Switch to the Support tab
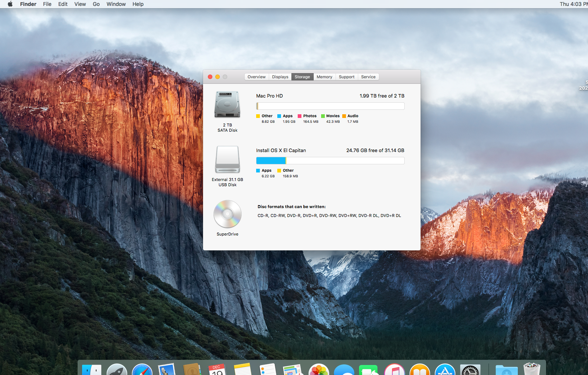The image size is (588, 375). pos(347,77)
